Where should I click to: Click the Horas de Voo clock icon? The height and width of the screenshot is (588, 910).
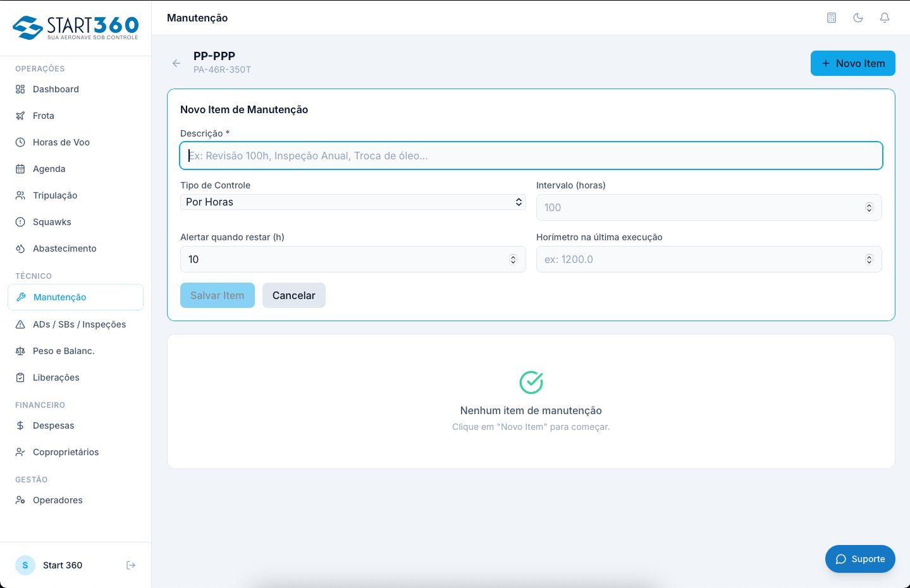tap(20, 142)
